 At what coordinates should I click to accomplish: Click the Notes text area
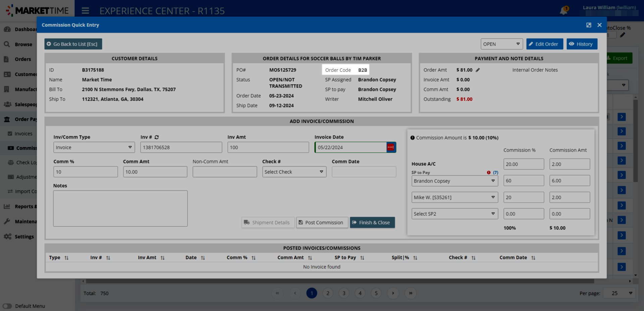click(120, 208)
